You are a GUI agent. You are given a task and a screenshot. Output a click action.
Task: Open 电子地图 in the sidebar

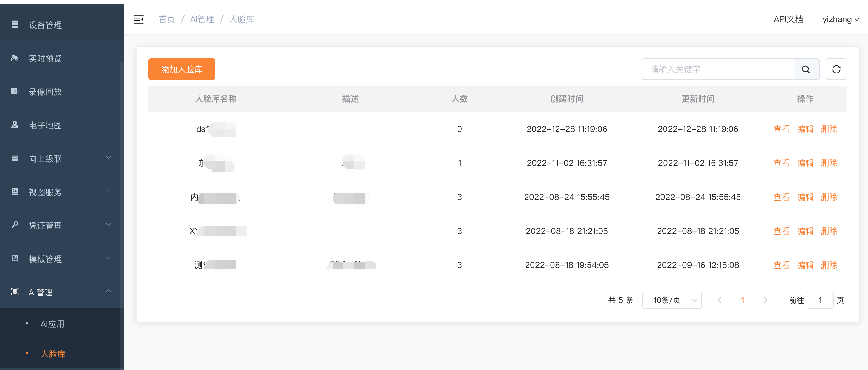tap(45, 125)
